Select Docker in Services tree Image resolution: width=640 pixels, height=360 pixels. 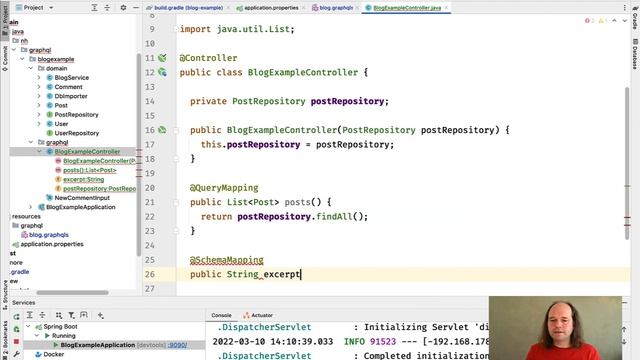coord(53,354)
